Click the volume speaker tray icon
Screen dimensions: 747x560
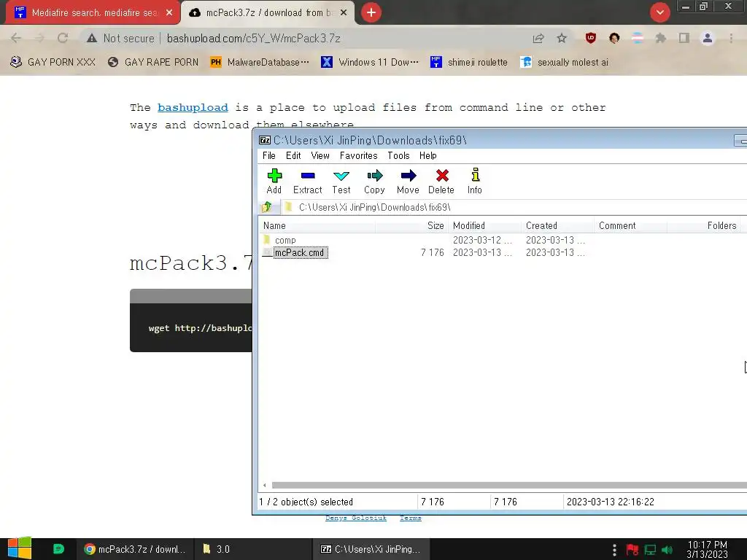coord(667,550)
